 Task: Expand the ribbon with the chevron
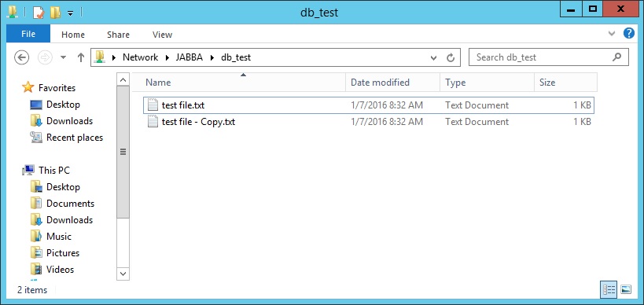point(612,34)
